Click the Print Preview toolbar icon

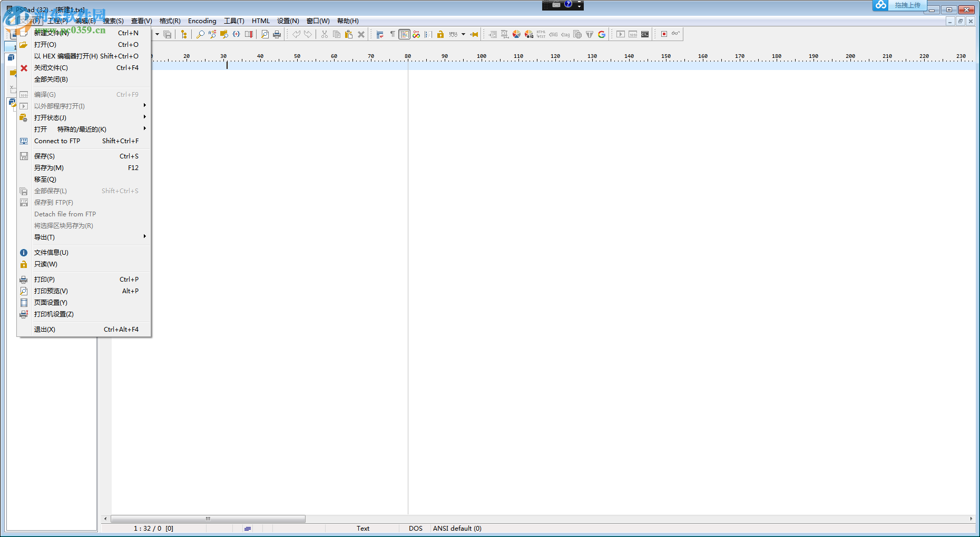click(x=265, y=35)
